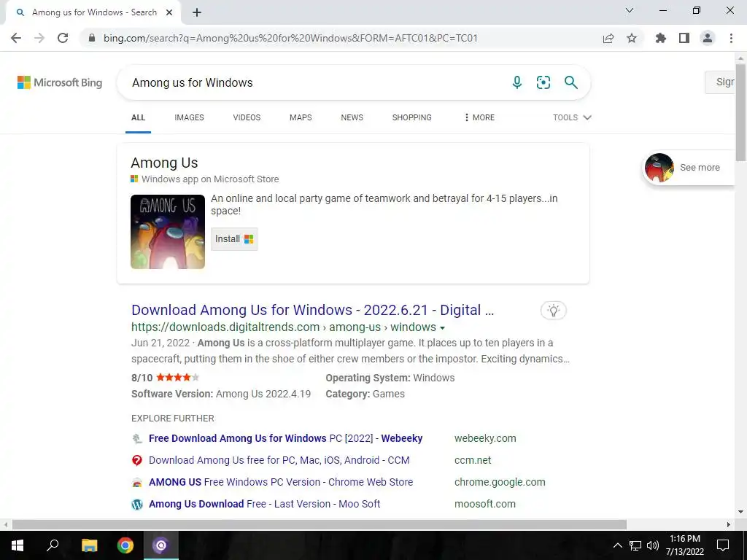Open the CCM download link
747x560 pixels.
[279, 461]
